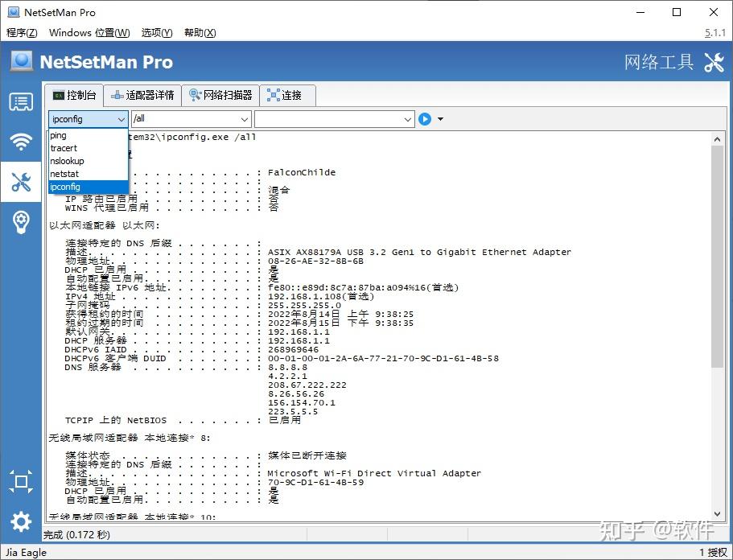The image size is (733, 560).
Task: Click the lightbulb sidebar icon
Action: (x=20, y=222)
